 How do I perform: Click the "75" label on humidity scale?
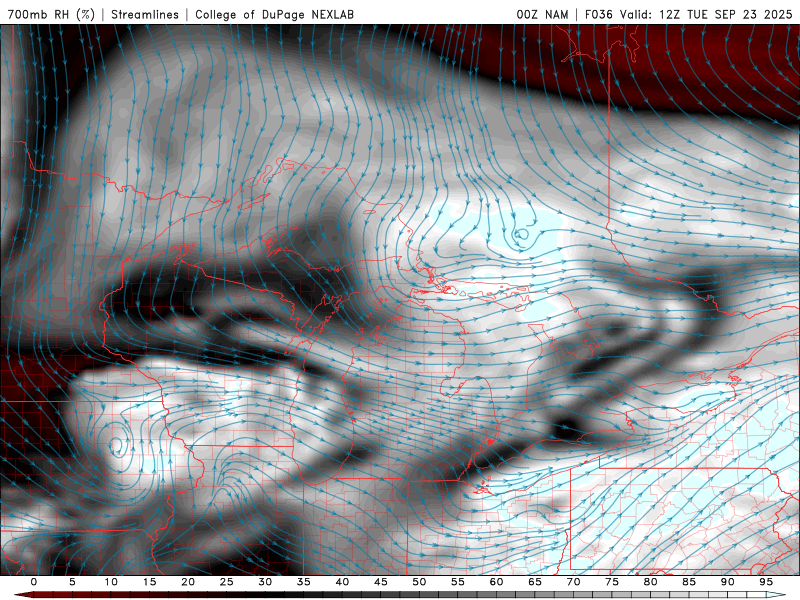click(612, 582)
